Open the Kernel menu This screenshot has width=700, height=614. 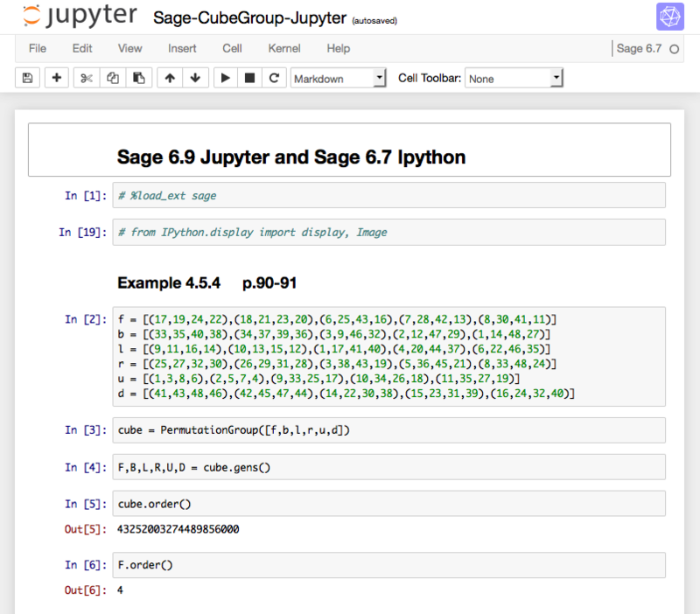tap(284, 48)
